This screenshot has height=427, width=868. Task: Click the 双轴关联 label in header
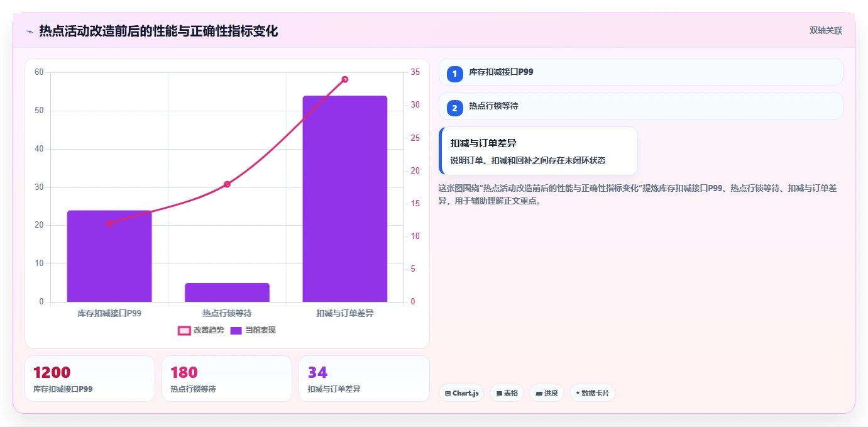click(x=825, y=31)
